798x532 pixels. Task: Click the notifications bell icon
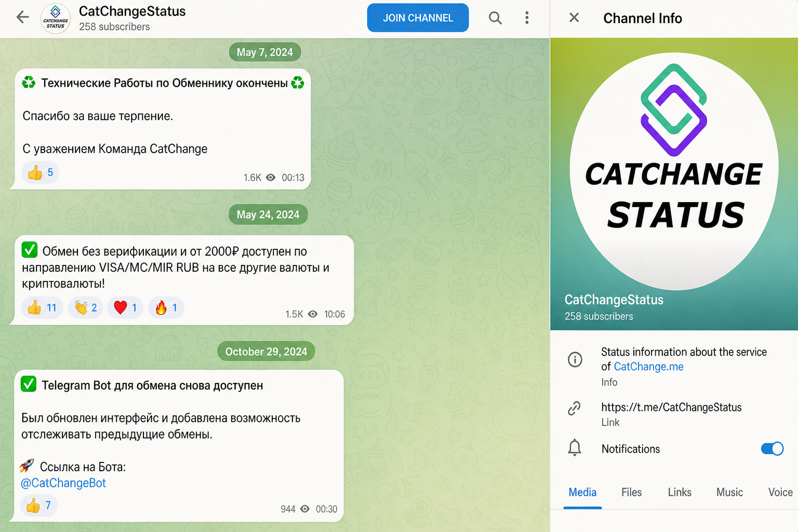(x=575, y=448)
